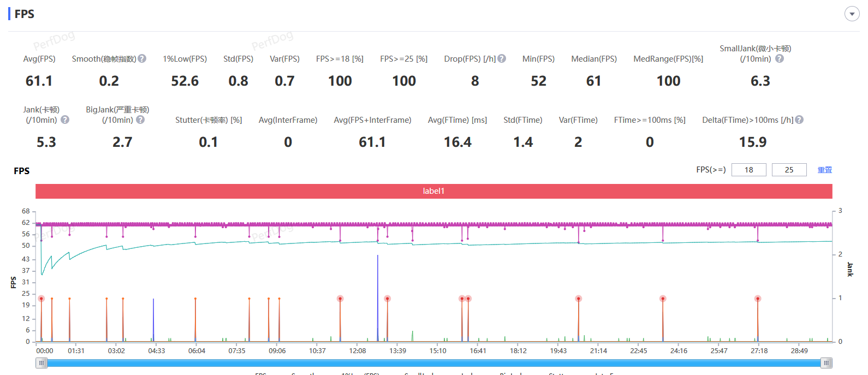This screenshot has height=375, width=868.
Task: Select the FPS threshold field showing 25
Action: (789, 170)
